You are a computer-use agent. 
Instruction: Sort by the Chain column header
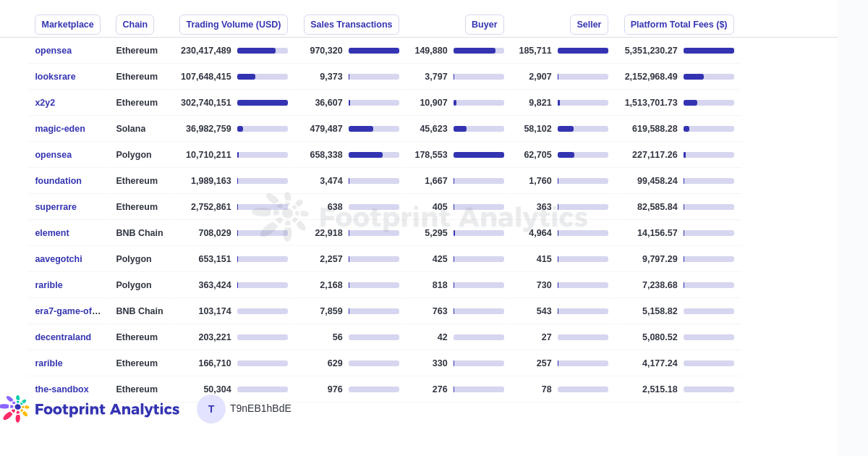(135, 25)
